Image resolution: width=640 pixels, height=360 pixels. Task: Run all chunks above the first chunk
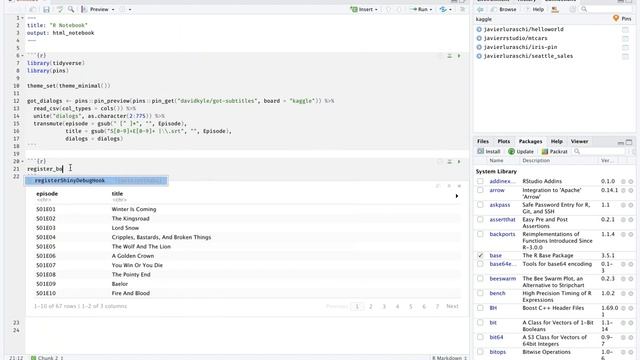pyautogui.click(x=449, y=56)
